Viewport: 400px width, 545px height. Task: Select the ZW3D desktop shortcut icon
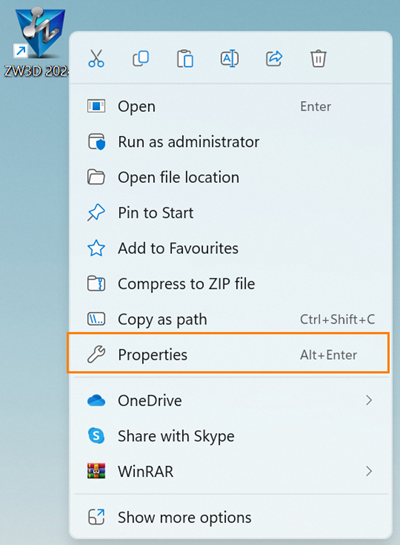39,33
